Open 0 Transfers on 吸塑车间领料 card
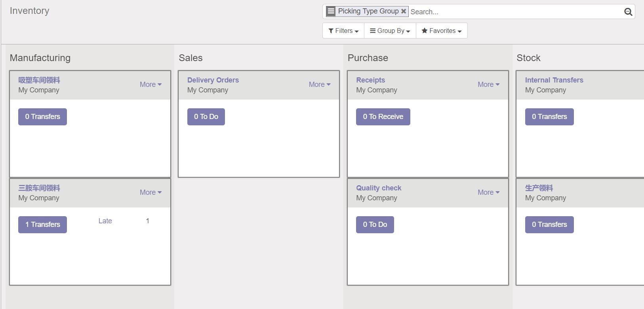 tap(42, 117)
